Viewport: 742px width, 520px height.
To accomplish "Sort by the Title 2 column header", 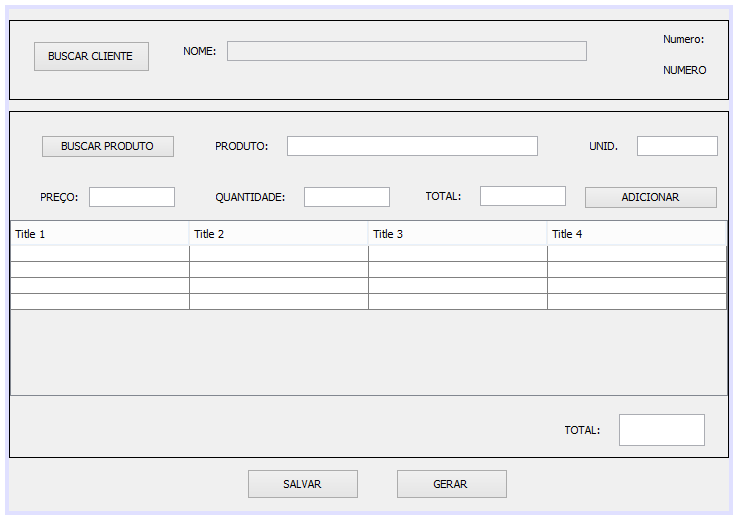I will 278,234.
